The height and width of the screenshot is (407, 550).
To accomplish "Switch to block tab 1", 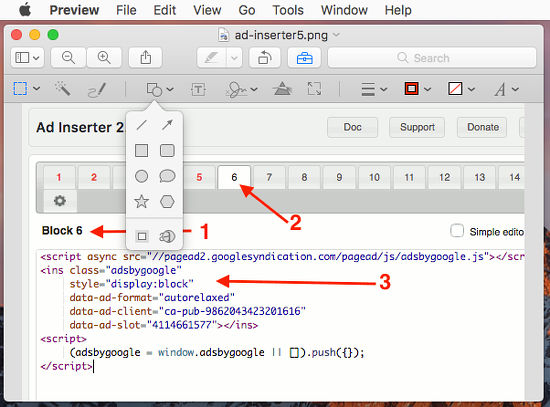I will [59, 177].
